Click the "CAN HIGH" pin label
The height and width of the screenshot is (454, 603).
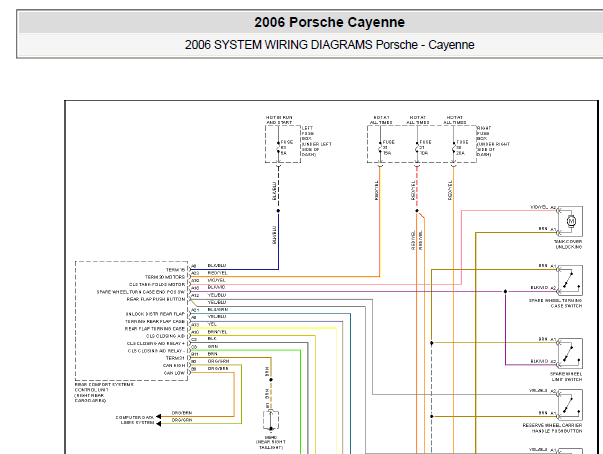point(174,366)
